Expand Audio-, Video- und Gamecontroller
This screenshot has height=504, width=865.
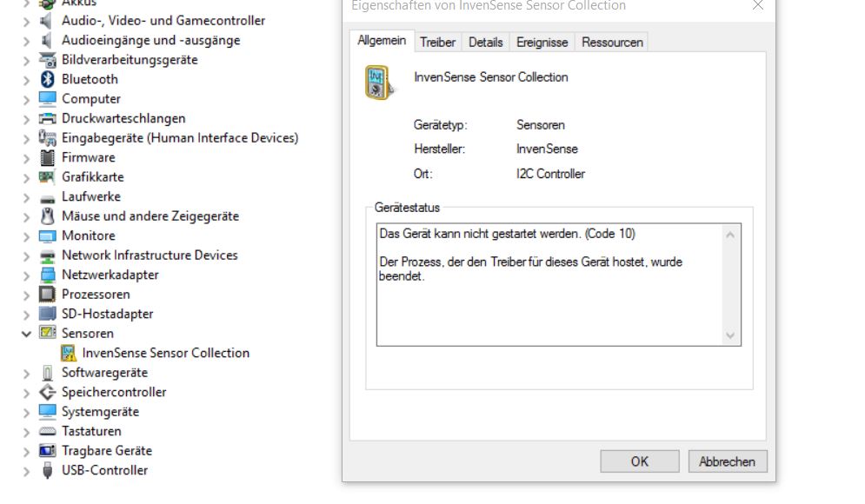coord(25,20)
